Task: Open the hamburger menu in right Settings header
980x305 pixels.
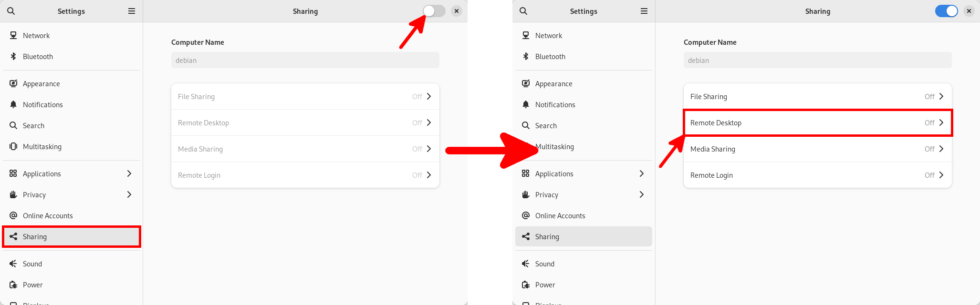Action: point(644,11)
